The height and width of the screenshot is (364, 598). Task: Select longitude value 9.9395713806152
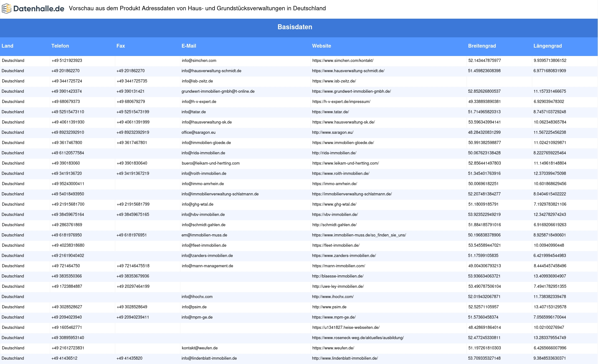[x=550, y=61]
